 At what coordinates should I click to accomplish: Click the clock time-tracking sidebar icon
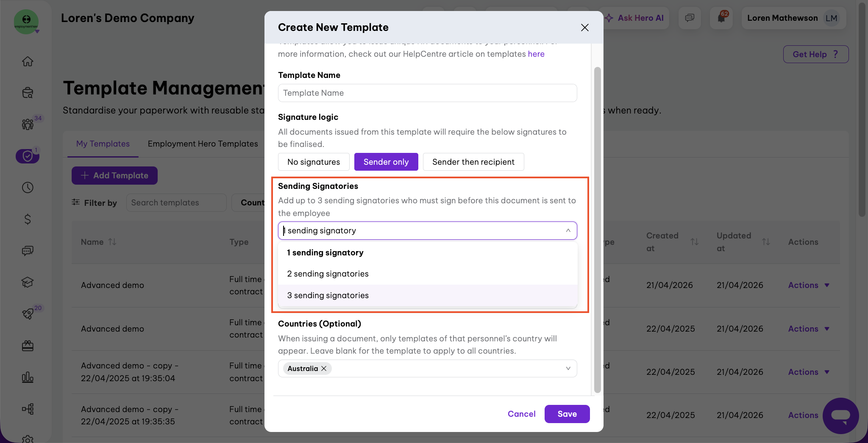point(28,188)
